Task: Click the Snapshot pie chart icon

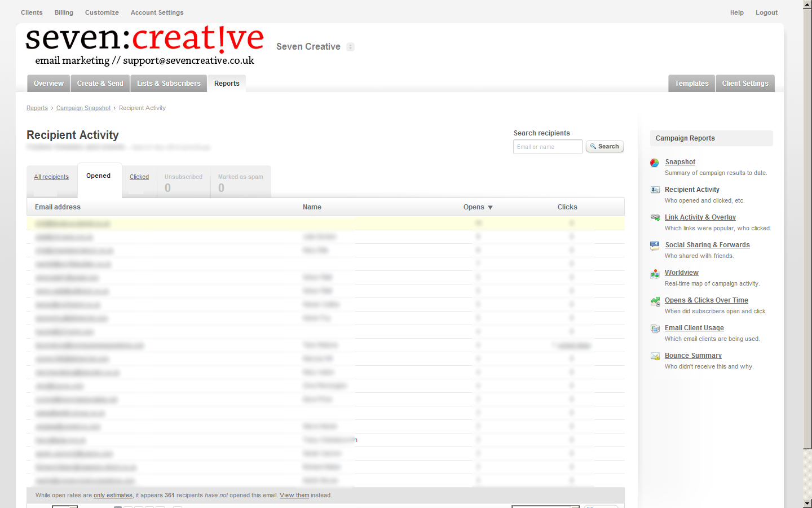Action: coord(655,163)
